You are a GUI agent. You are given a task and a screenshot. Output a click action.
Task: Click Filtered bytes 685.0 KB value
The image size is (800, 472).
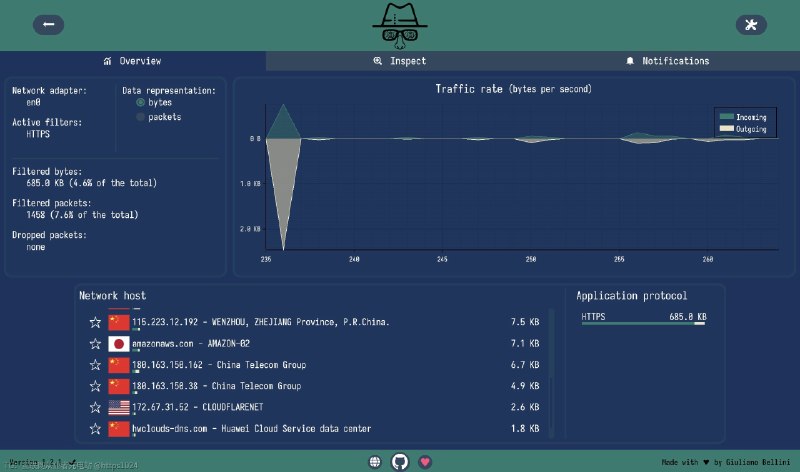(92, 183)
